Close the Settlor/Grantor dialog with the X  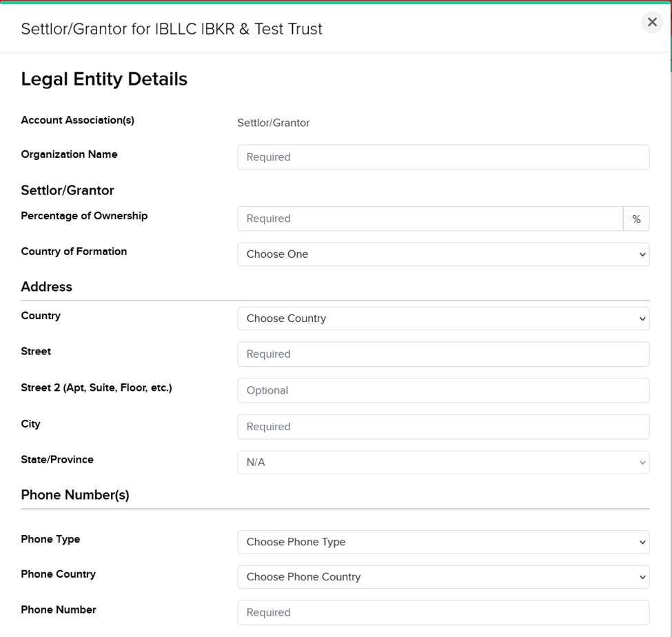coord(651,22)
